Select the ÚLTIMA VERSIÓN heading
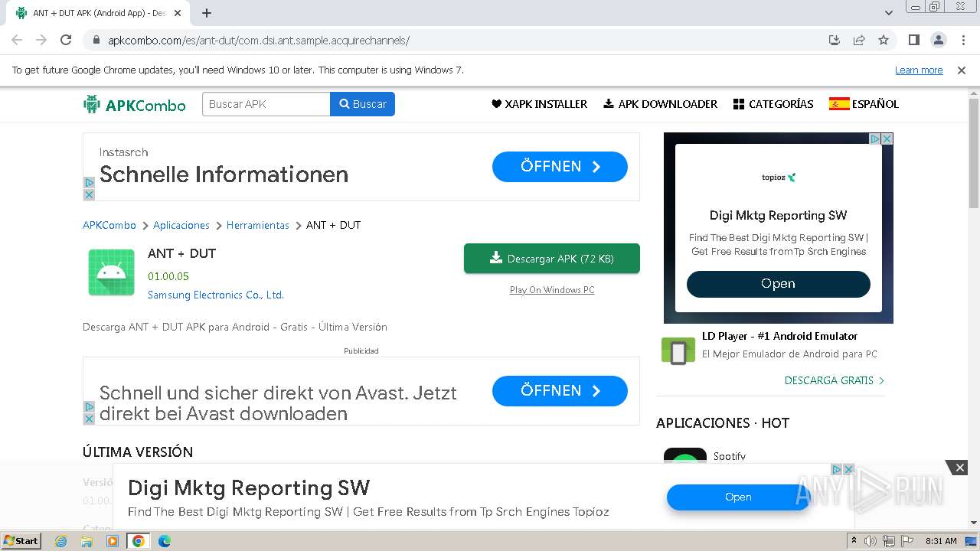 click(x=138, y=452)
